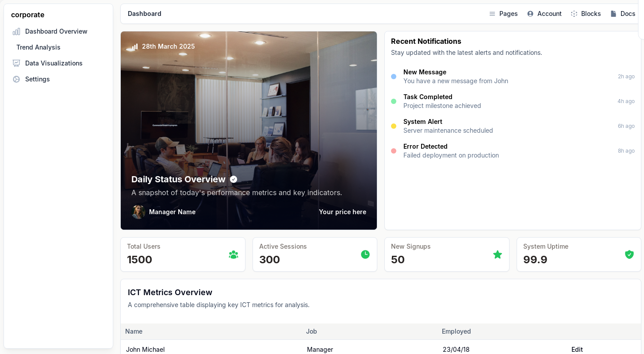Image resolution: width=644 pixels, height=354 pixels.
Task: Open the Docs link in top bar
Action: click(x=623, y=14)
